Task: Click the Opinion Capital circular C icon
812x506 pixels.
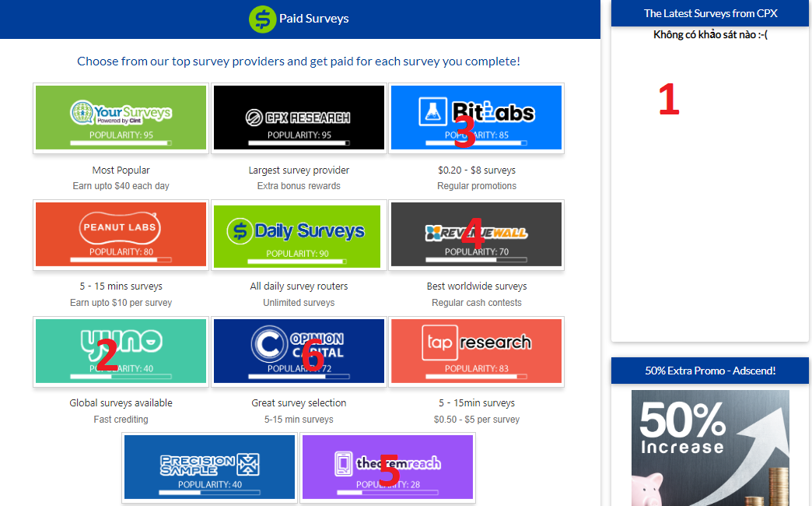Action: click(x=269, y=344)
